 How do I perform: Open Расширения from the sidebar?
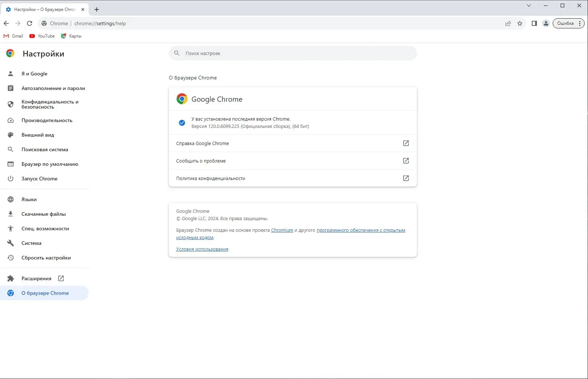point(36,278)
